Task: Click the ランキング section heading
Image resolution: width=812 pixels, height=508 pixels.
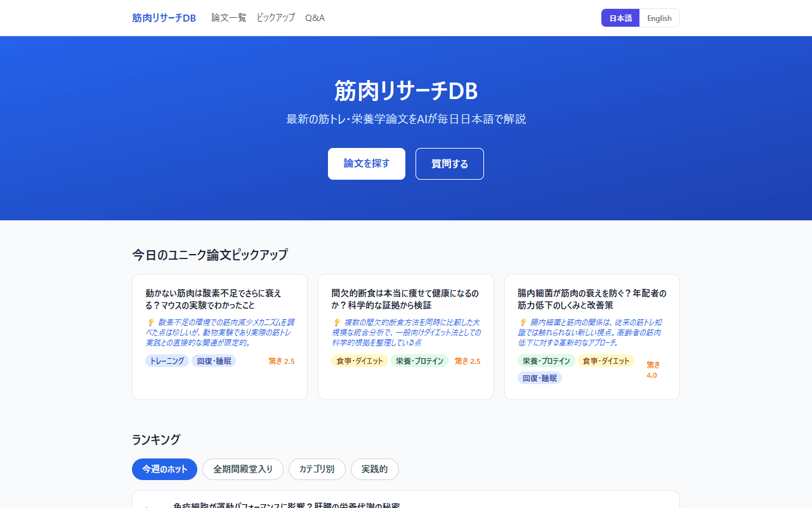Action: point(156,439)
